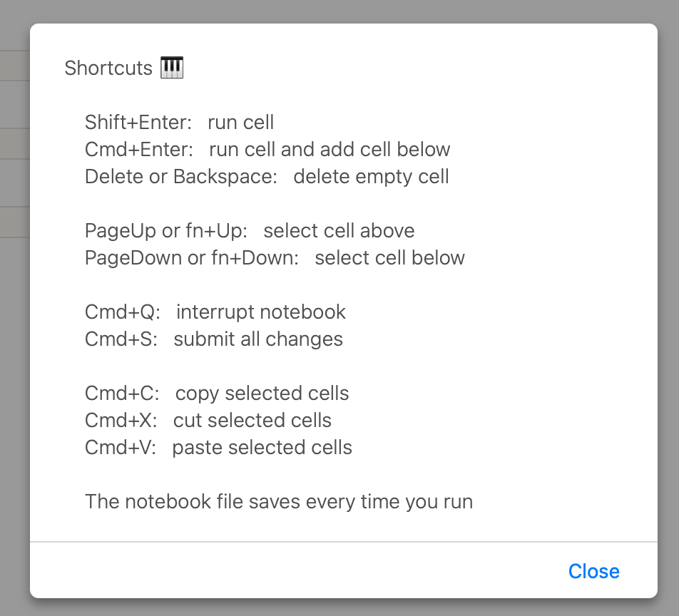679x616 pixels.
Task: Click the Cmd+X cut selected cells line
Action: pos(208,421)
